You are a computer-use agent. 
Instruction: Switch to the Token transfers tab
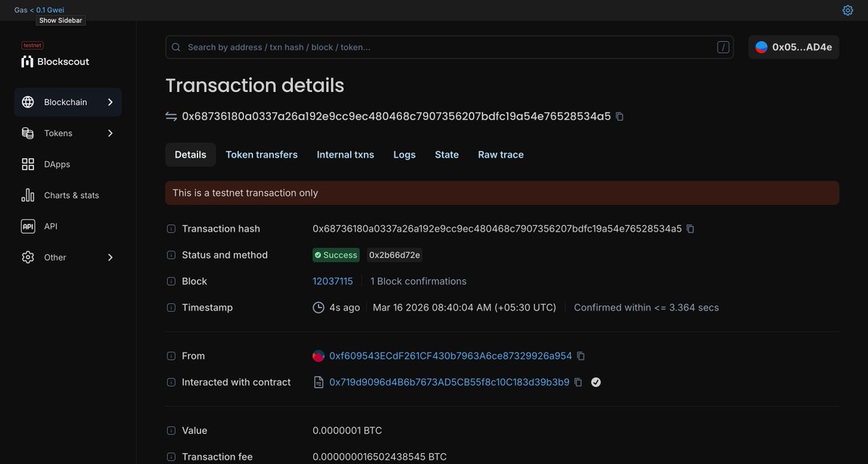pos(262,155)
